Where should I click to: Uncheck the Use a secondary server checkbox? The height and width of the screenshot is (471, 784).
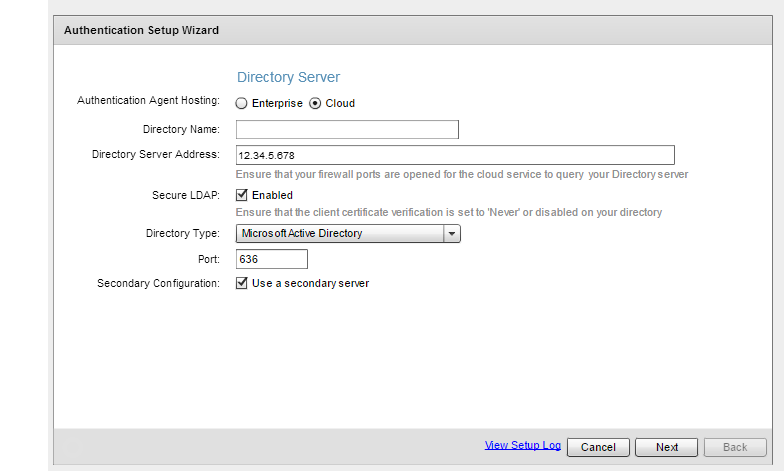[241, 283]
